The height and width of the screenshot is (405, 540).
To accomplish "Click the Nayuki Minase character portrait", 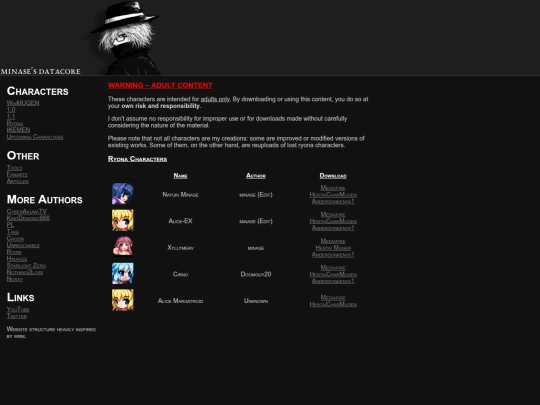I will coord(123,194).
